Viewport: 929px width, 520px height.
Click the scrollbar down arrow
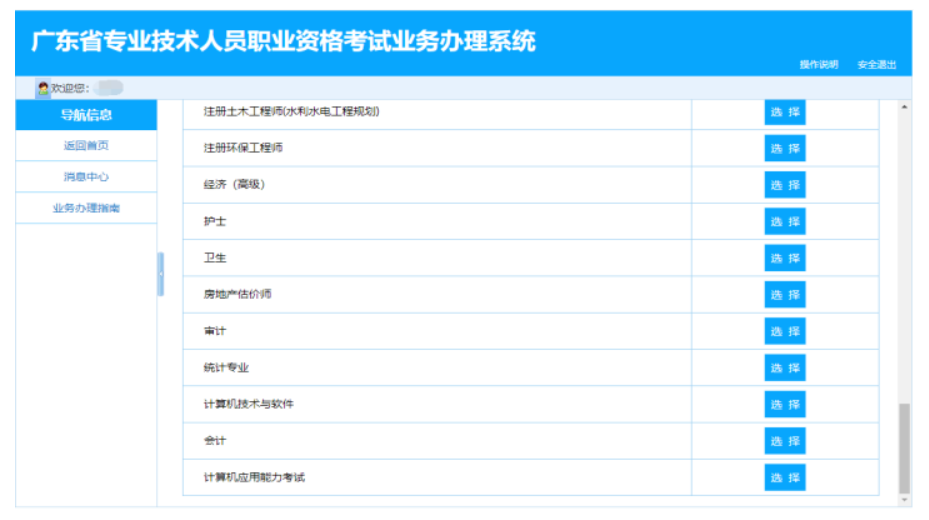[905, 498]
